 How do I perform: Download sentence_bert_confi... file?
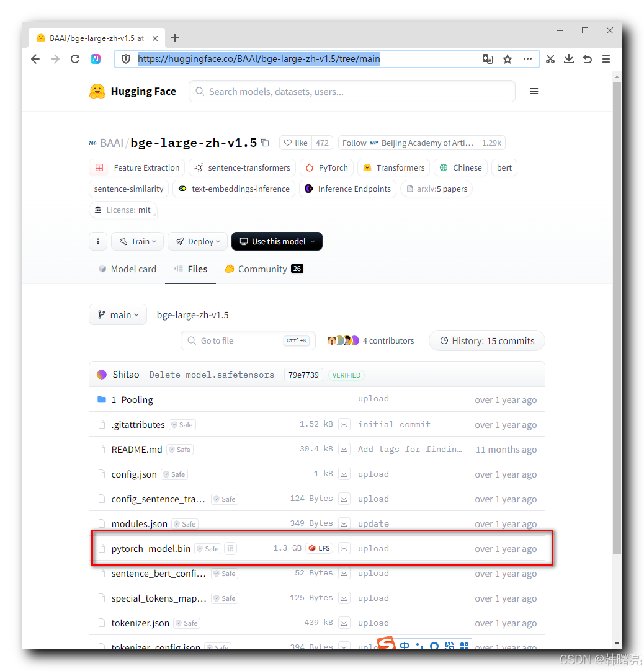pos(344,573)
